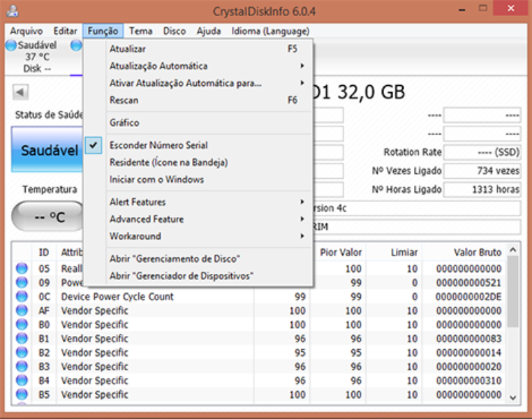Click the blue Saudável disk status orb
The height and width of the screenshot is (419, 532).
[x=11, y=45]
